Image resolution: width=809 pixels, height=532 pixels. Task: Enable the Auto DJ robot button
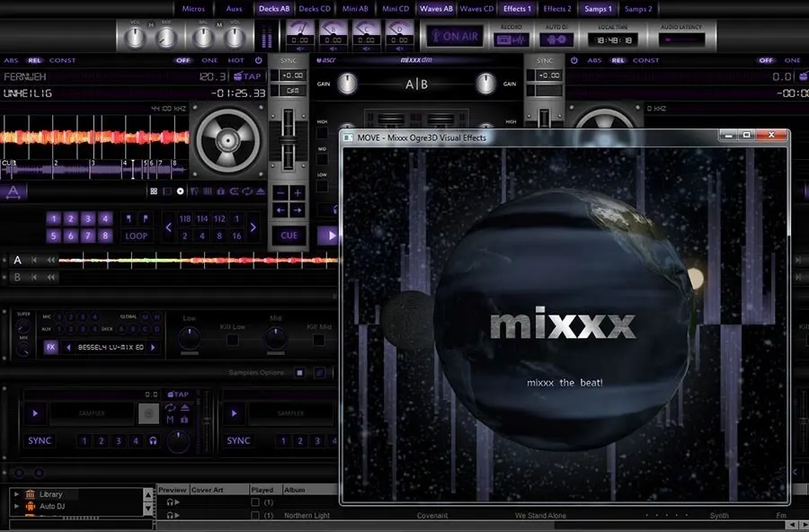tap(556, 40)
